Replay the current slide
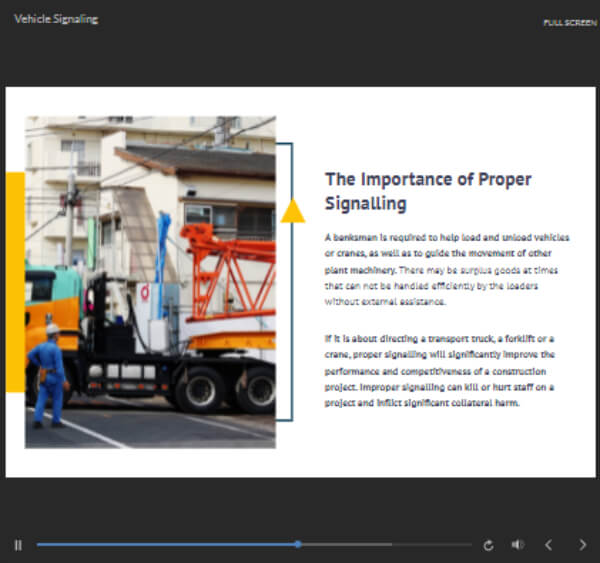Viewport: 600px width, 563px height. [x=488, y=545]
